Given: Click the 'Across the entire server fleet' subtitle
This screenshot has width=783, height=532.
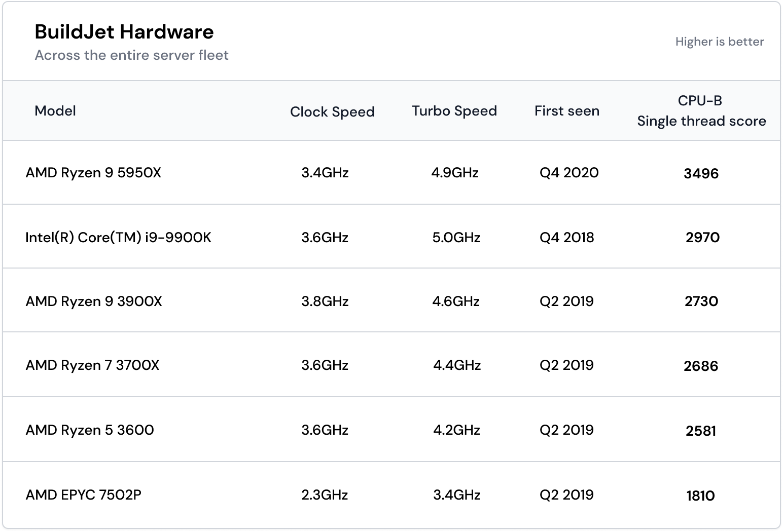Looking at the screenshot, I should click(x=131, y=55).
